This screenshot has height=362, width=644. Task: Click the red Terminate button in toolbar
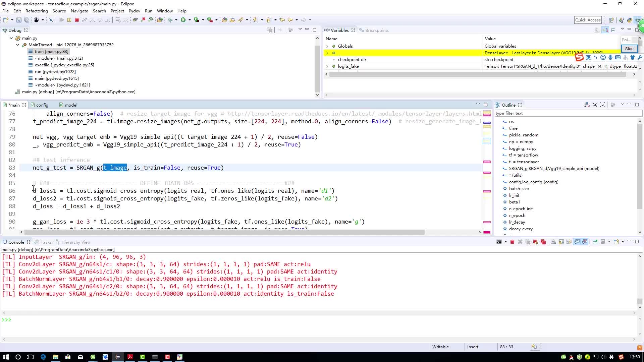(x=77, y=20)
